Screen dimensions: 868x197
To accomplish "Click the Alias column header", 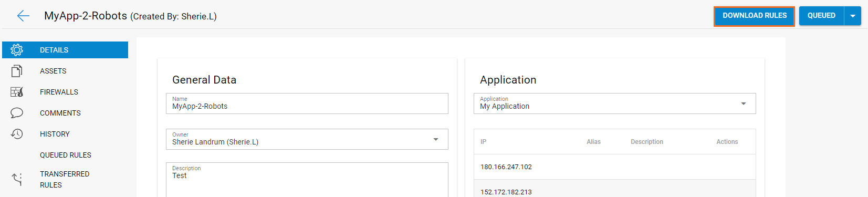I will 593,142.
